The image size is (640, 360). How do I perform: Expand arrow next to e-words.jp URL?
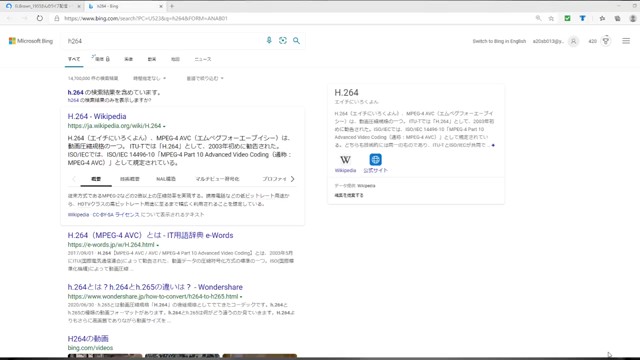coord(158,245)
